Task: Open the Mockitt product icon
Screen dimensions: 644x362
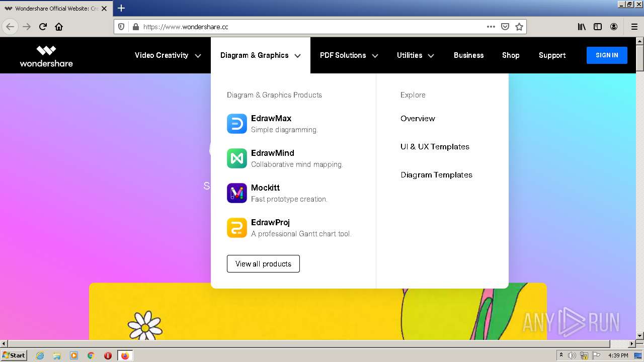Action: (x=236, y=193)
